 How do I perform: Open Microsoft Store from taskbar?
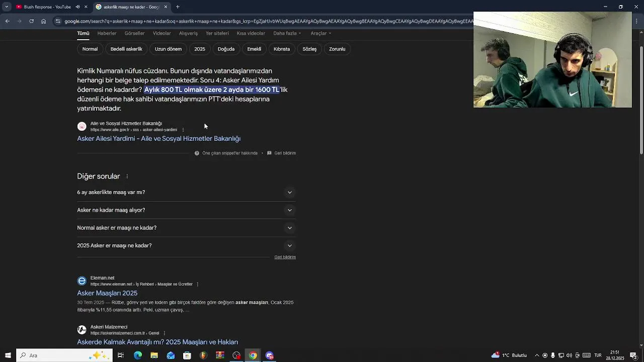tap(187, 355)
